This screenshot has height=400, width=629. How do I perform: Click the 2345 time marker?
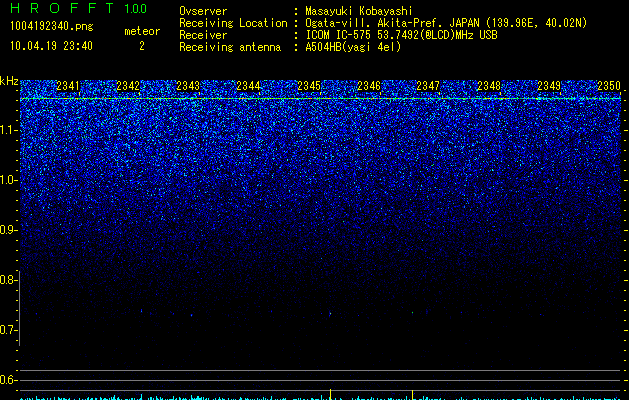309,86
